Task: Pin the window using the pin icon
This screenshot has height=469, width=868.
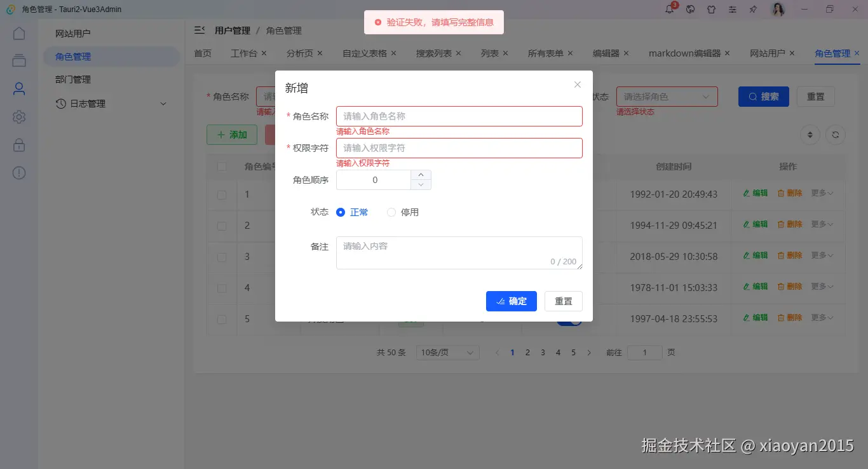Action: coord(754,10)
